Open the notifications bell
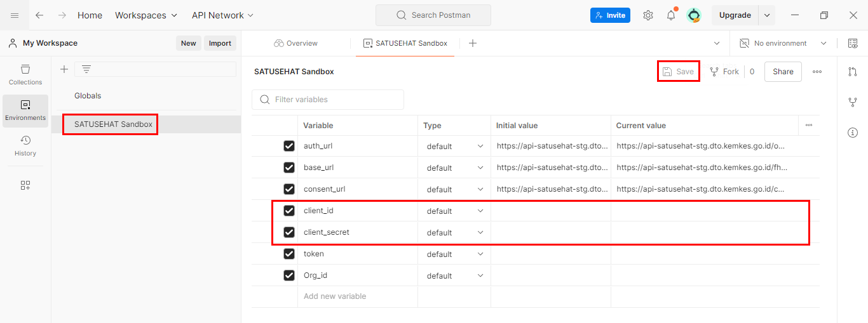Screen dimensions: 868x323 [671, 15]
